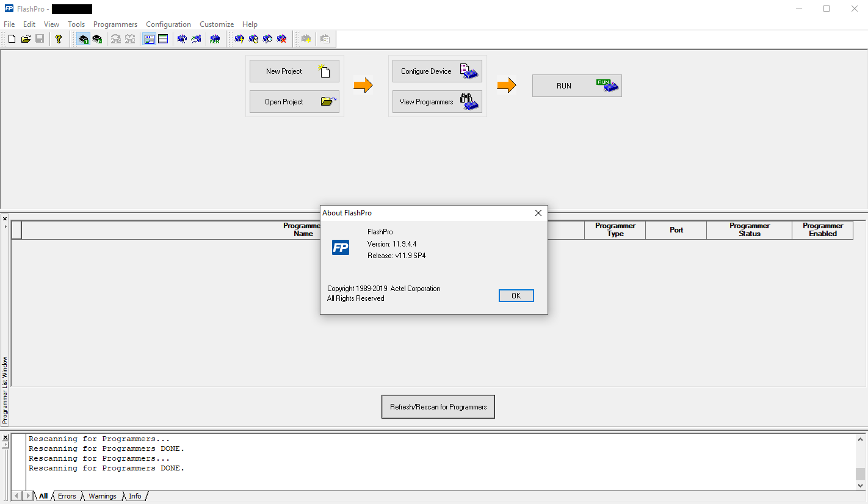Click the large RUN button
Screen dimensions: 868x504
click(577, 86)
